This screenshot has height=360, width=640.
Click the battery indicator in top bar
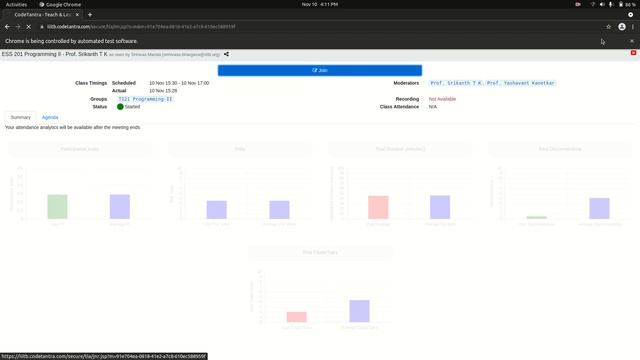coord(627,4)
